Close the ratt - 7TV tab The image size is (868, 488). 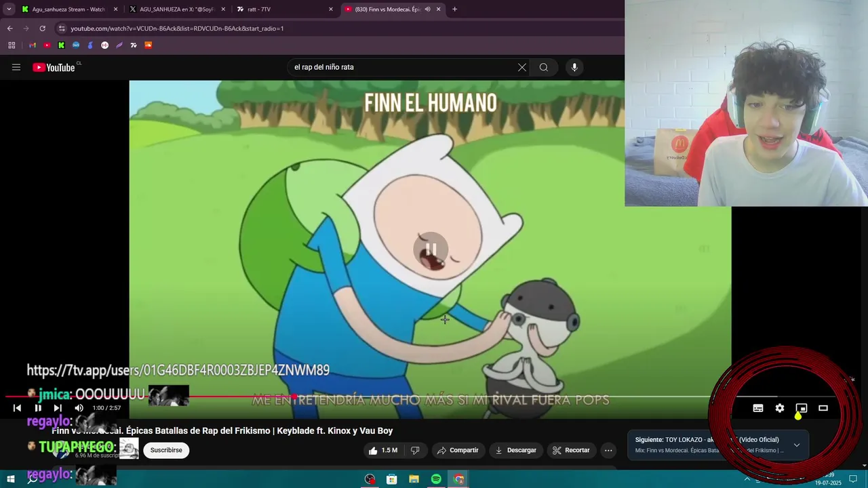(x=331, y=9)
